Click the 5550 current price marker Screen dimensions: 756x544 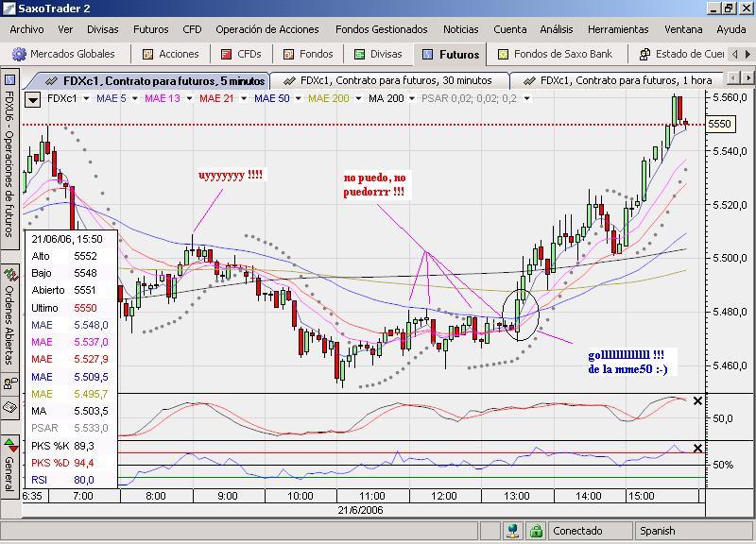tap(720, 125)
